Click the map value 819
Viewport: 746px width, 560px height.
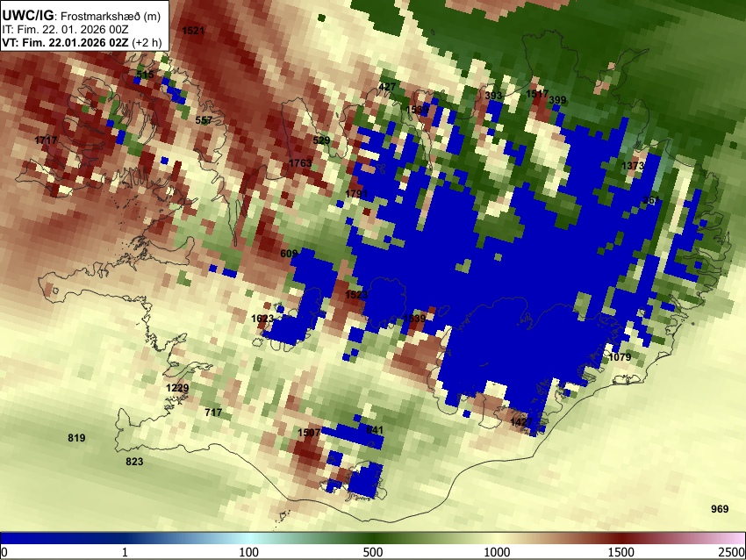(x=76, y=438)
